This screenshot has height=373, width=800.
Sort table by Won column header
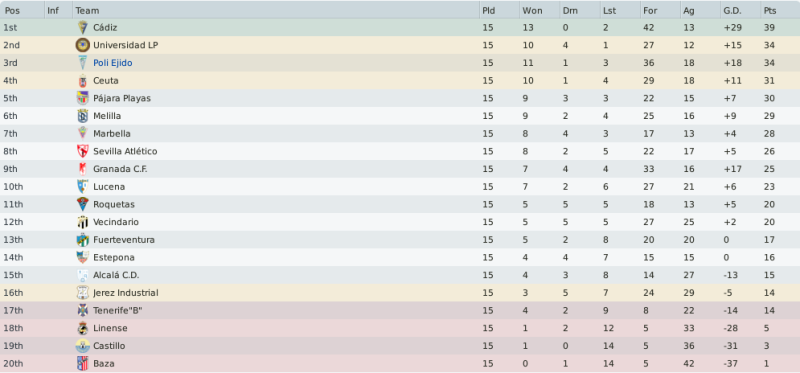[539, 10]
